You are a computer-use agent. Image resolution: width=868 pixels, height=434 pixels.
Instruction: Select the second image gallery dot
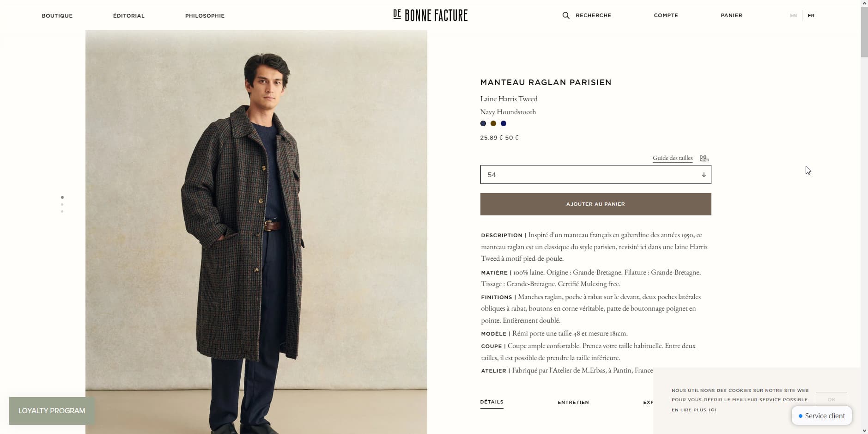point(62,204)
